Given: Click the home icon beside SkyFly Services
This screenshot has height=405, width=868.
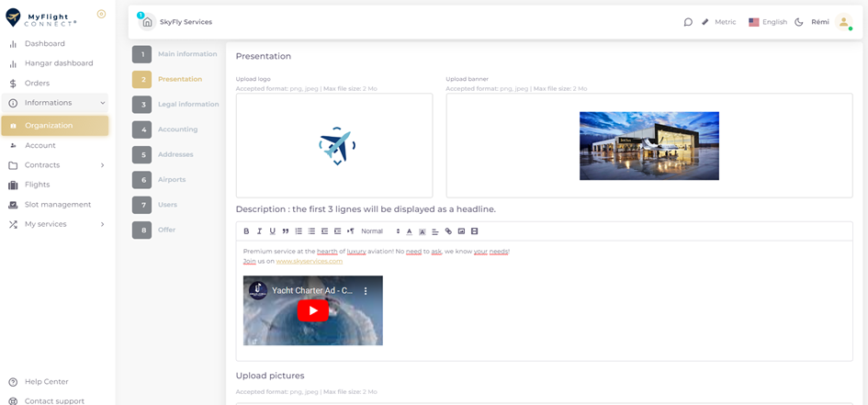Looking at the screenshot, I should 147,22.
